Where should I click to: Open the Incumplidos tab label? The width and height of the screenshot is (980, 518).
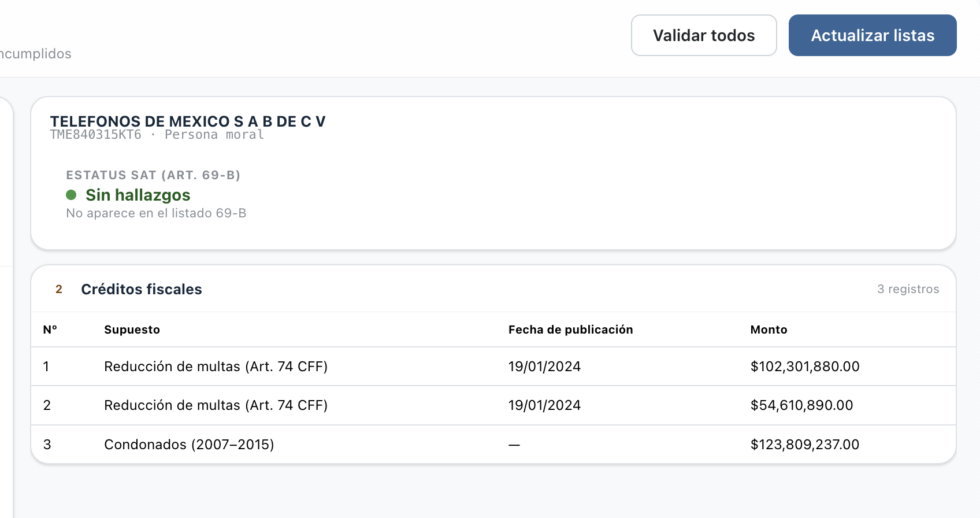coord(36,54)
